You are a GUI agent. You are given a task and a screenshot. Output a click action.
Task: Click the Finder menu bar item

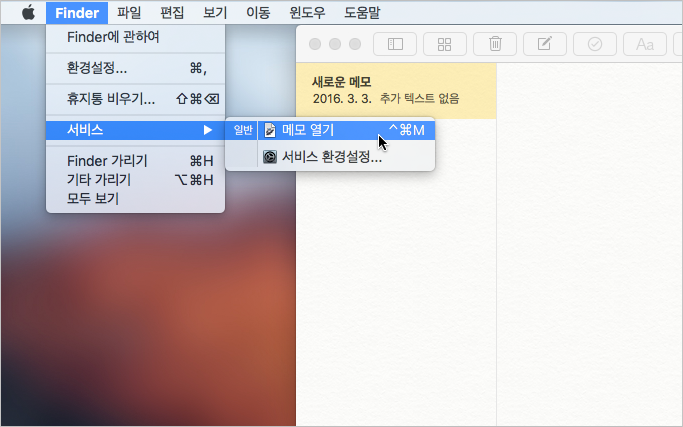click(77, 13)
